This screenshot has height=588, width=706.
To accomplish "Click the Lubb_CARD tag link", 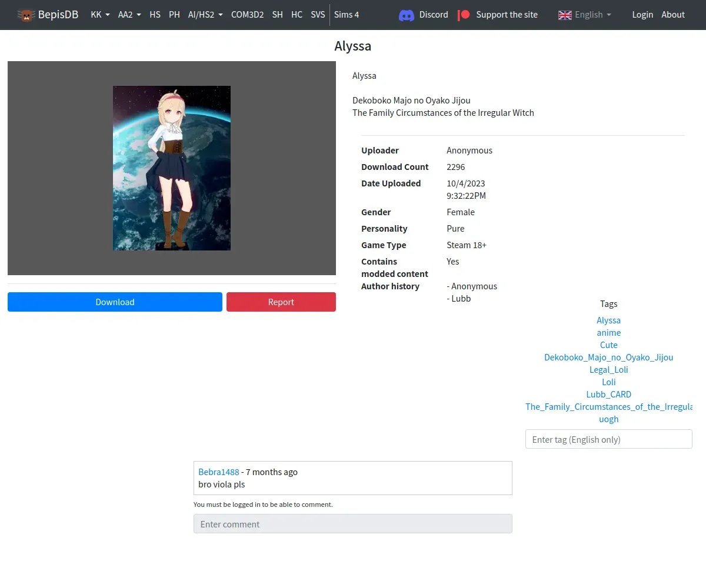I will [x=608, y=395].
